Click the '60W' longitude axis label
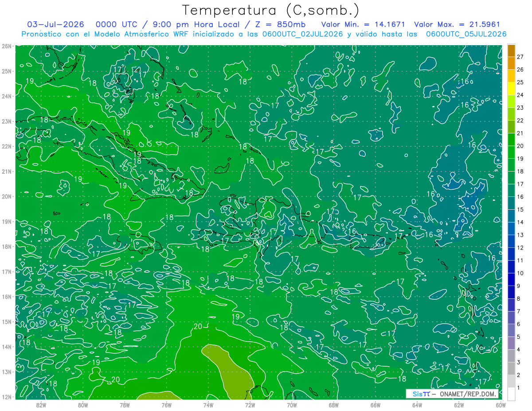The height and width of the screenshot is (411, 532). (501, 404)
